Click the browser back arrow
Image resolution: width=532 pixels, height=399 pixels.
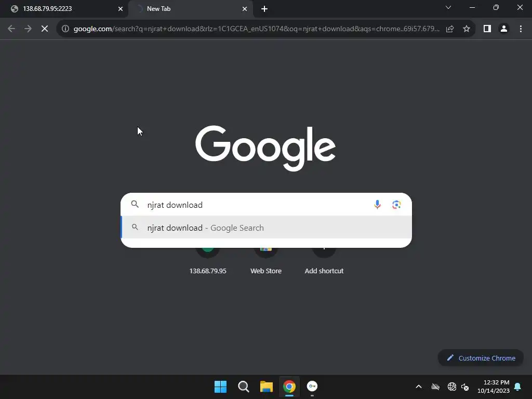pyautogui.click(x=11, y=29)
